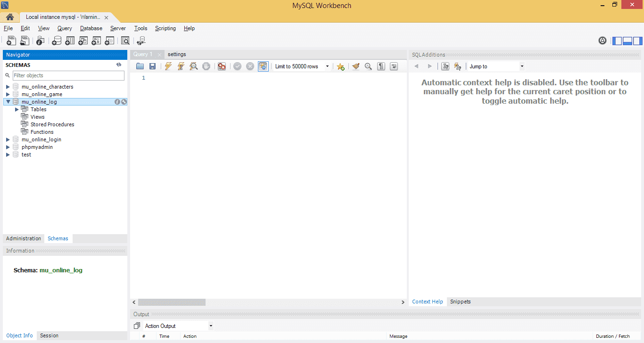Close the Local instance mysql connection tab
The width and height of the screenshot is (644, 343).
point(106,17)
